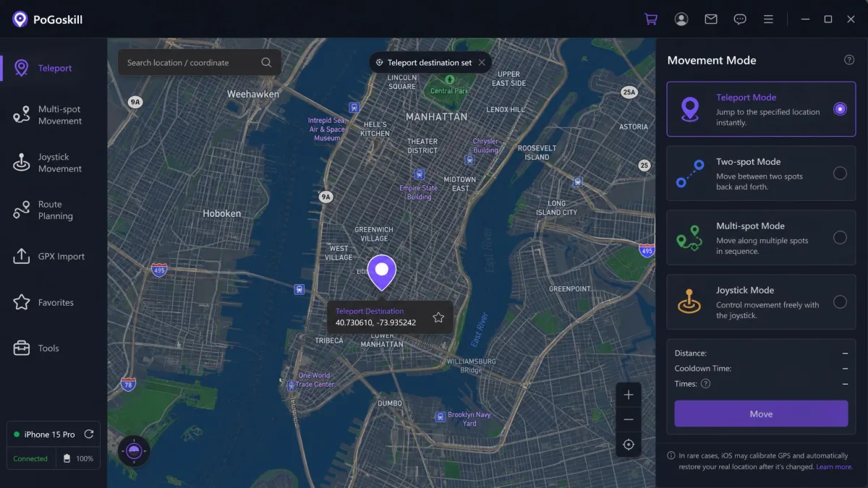Click the device battery icon showing 100%
Image resolution: width=868 pixels, height=488 pixels.
tap(67, 458)
